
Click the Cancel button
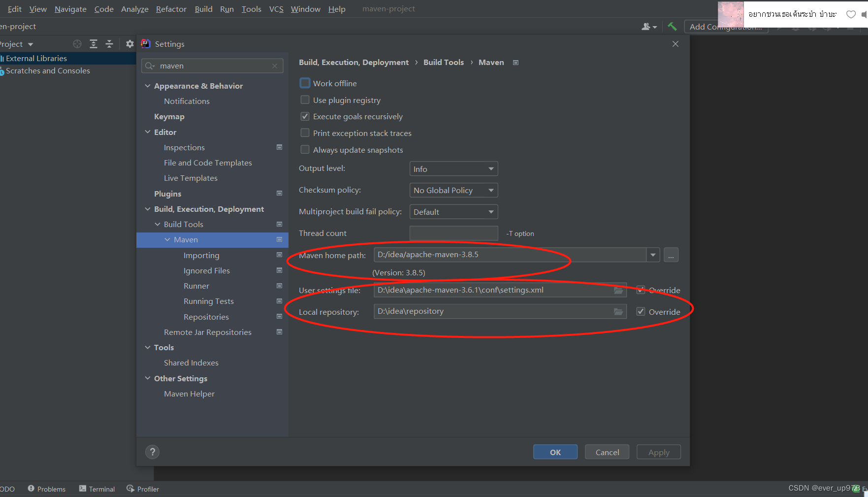pyautogui.click(x=607, y=452)
